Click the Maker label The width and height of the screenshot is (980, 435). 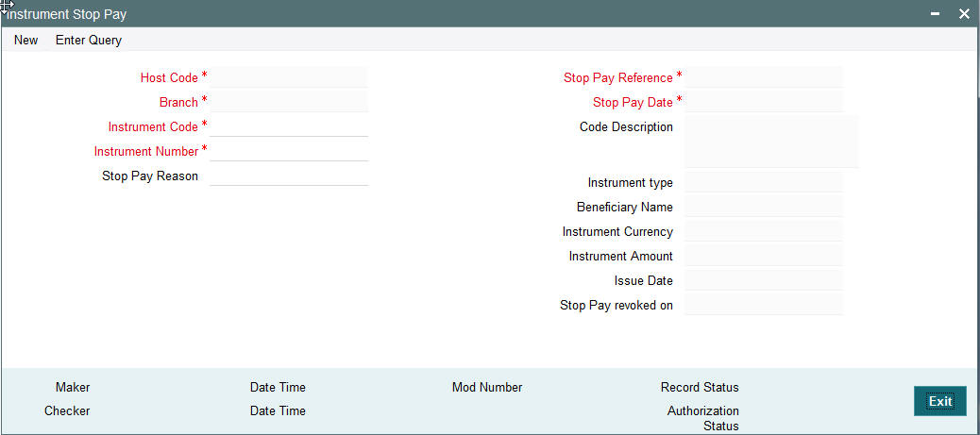point(73,388)
